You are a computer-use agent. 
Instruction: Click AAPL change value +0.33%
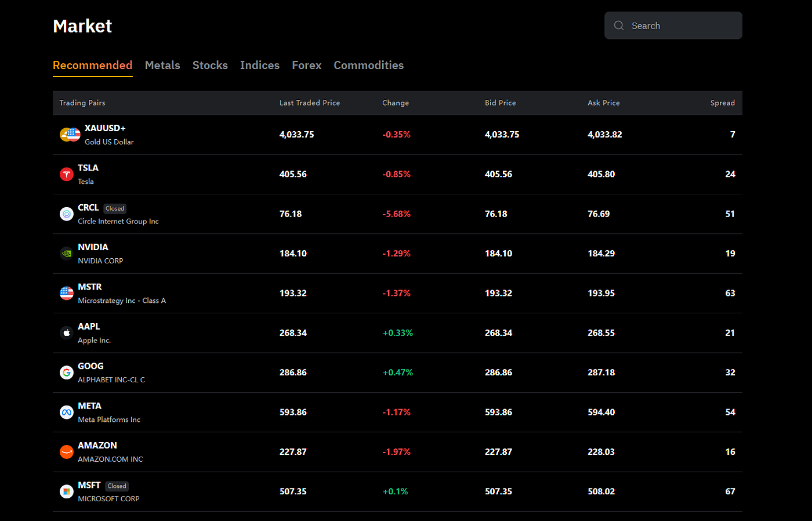point(398,333)
